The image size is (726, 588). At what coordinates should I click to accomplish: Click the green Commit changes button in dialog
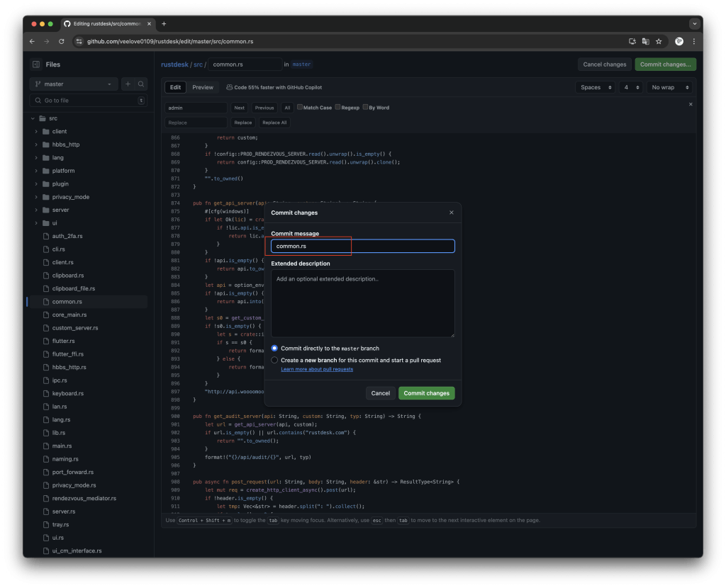click(426, 393)
